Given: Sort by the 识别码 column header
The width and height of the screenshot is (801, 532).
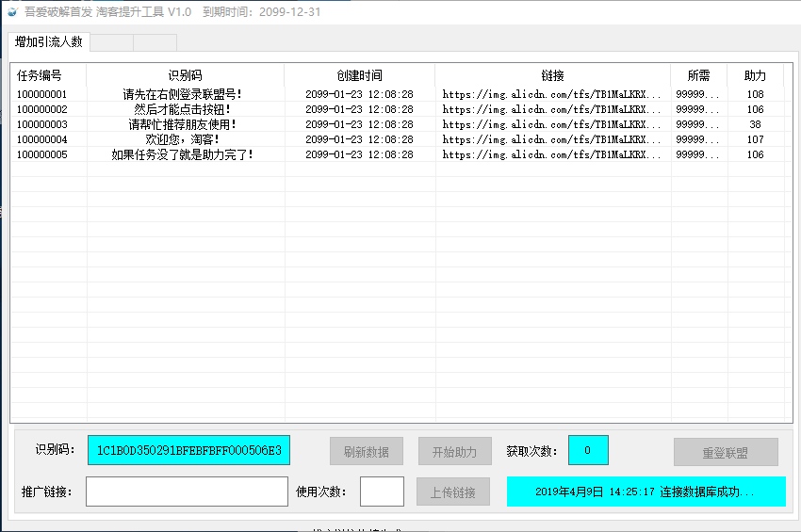Looking at the screenshot, I should tap(185, 75).
